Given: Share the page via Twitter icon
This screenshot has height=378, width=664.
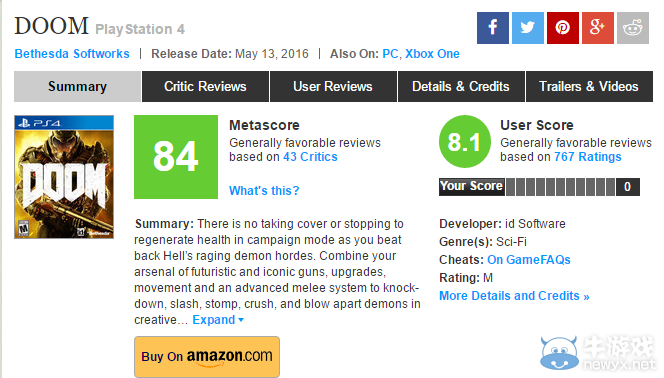Looking at the screenshot, I should tap(528, 28).
